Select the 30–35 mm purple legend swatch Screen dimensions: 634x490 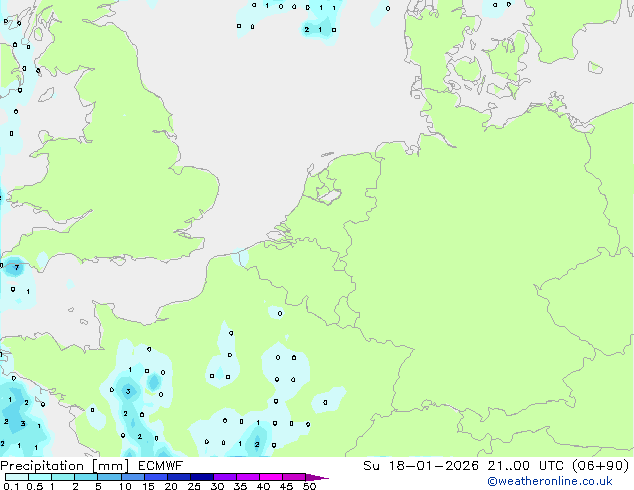[x=225, y=477]
